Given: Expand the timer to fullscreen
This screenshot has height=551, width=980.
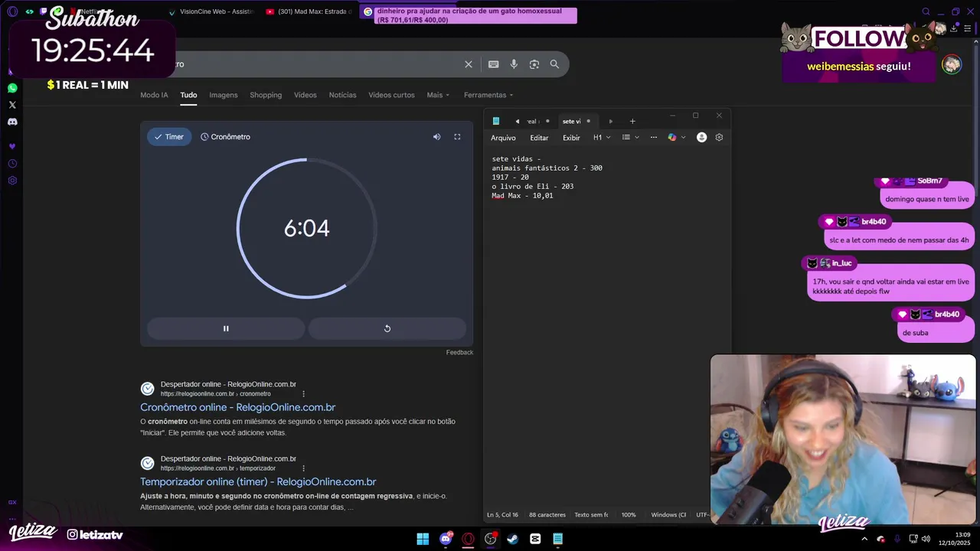Looking at the screenshot, I should pos(457,137).
